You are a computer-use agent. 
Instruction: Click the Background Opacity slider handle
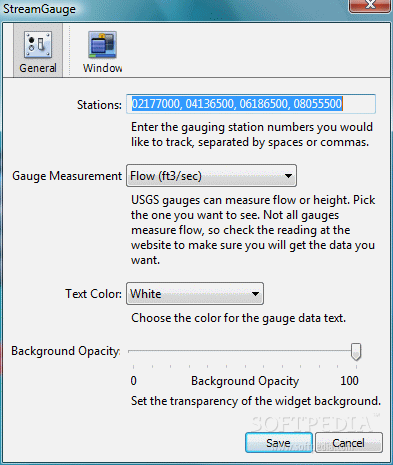356,352
